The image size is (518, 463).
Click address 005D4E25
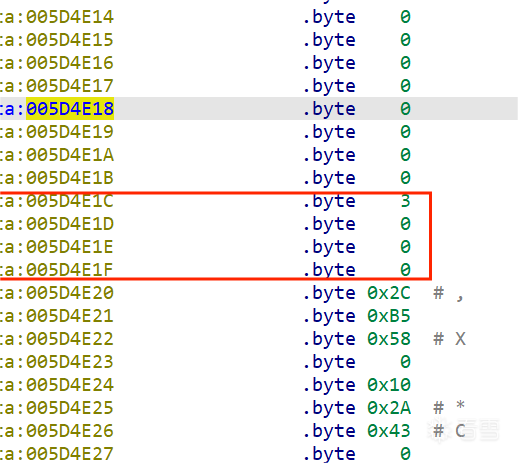(70, 408)
